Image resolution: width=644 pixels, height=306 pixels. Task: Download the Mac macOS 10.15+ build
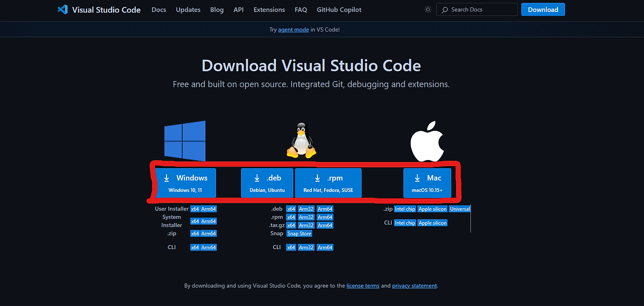pyautogui.click(x=427, y=183)
